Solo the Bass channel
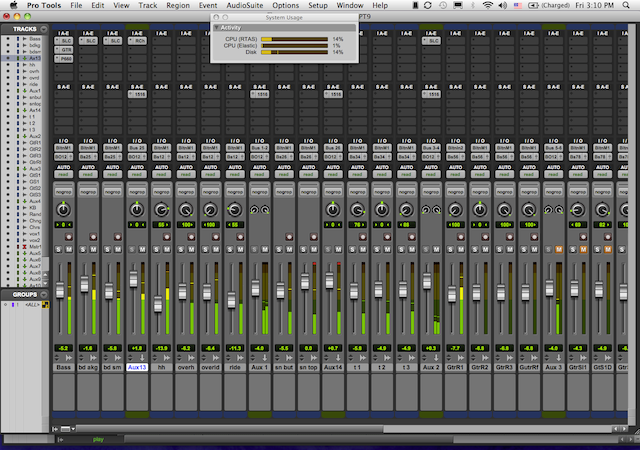The height and width of the screenshot is (450, 640). 58,249
